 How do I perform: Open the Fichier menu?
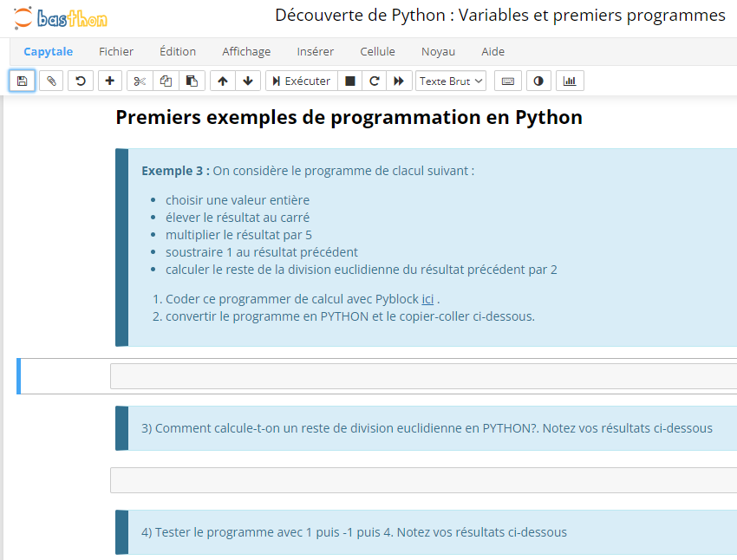(x=116, y=51)
